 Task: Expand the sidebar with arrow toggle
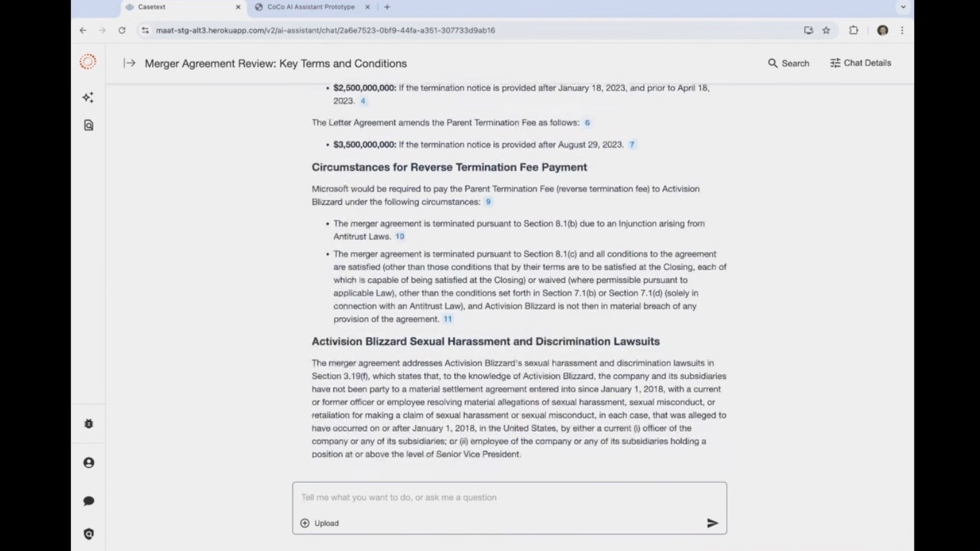coord(130,63)
